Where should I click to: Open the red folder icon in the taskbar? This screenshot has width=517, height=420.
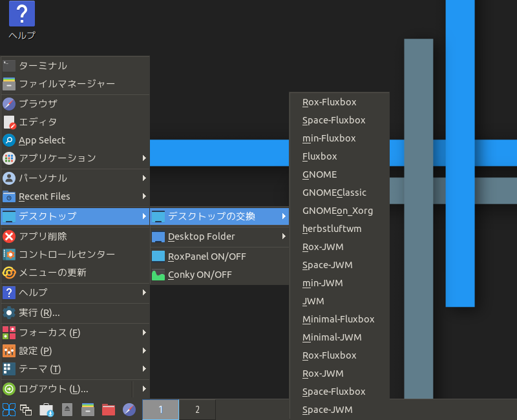point(109,410)
